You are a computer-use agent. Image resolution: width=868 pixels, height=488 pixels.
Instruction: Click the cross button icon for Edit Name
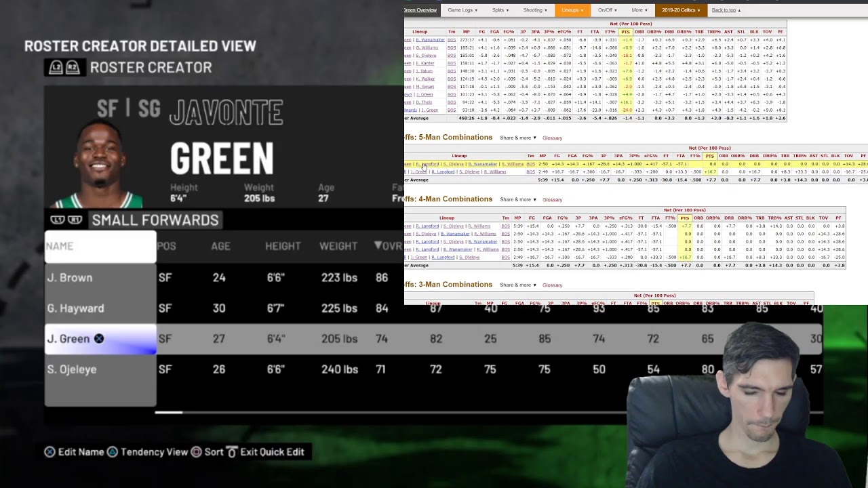click(x=50, y=452)
